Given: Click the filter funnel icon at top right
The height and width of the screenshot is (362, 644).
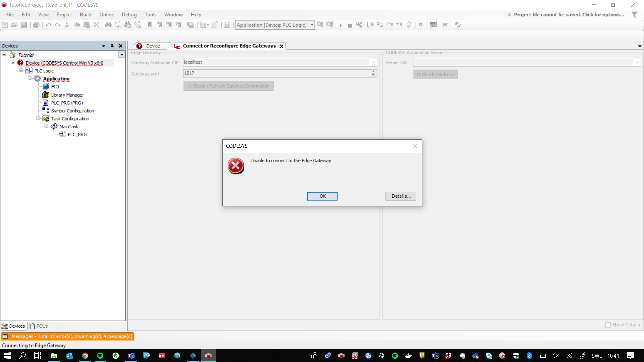Looking at the screenshot, I should (x=635, y=15).
